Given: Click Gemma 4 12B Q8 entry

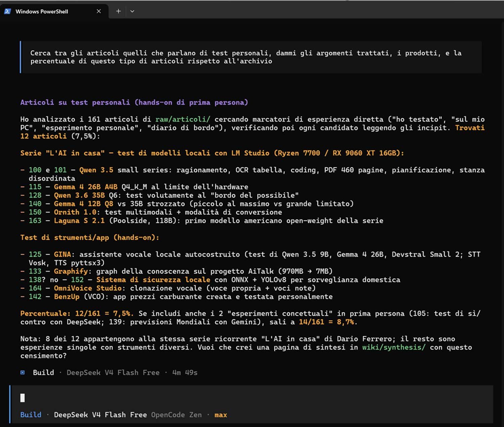Looking at the screenshot, I should point(84,204).
